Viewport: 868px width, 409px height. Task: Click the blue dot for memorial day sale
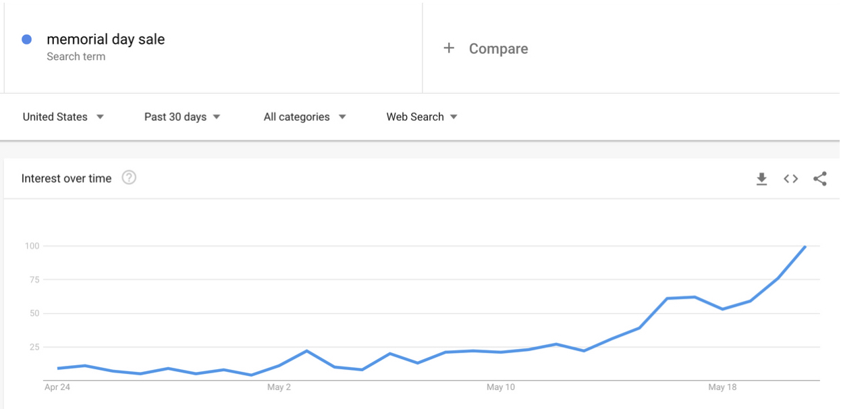[x=27, y=40]
